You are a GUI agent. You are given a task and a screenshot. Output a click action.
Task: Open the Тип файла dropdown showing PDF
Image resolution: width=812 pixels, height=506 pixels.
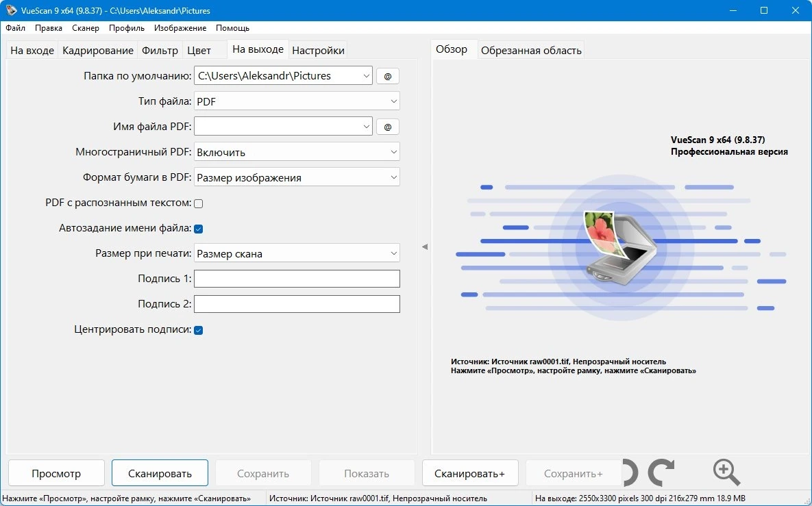(297, 101)
